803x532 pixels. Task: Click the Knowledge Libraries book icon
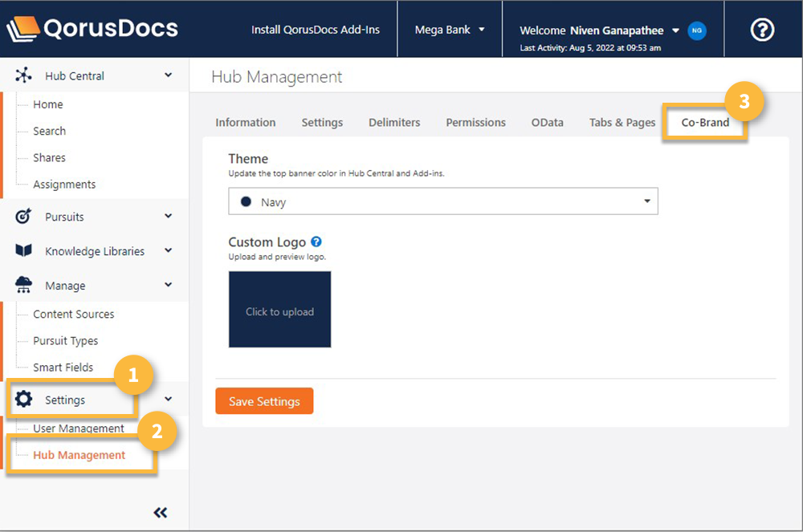pos(24,251)
